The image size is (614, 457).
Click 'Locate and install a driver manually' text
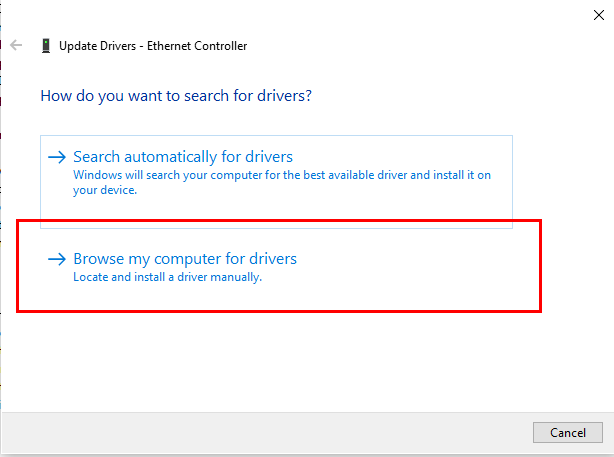pyautogui.click(x=167, y=277)
